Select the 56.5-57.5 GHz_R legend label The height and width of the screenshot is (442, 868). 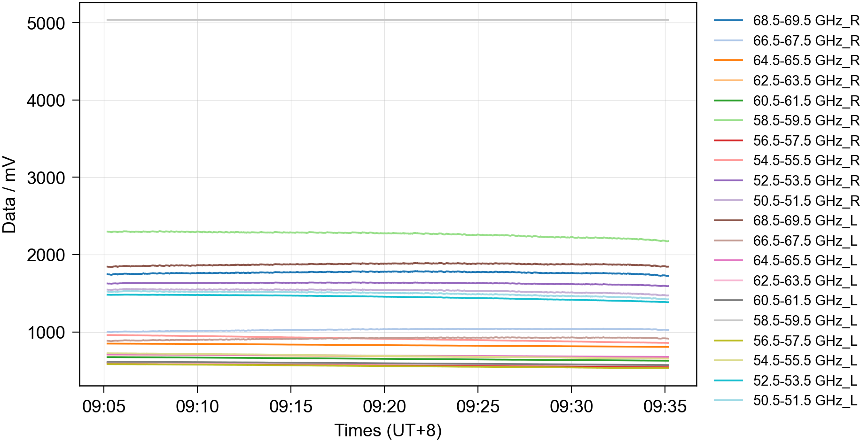click(806, 141)
